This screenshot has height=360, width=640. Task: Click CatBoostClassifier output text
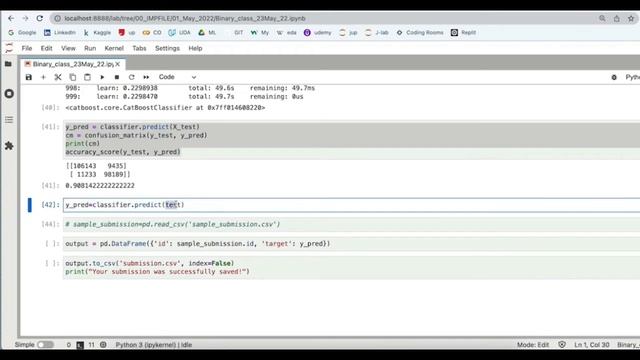pyautogui.click(x=165, y=107)
